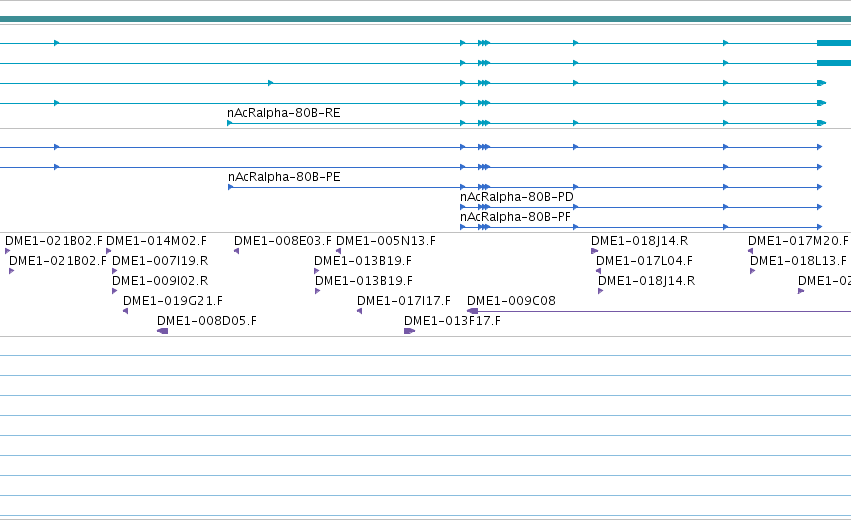Select the small triangle marker of DME1-005N13.F
Screen dimensions: 851x520
(339, 251)
